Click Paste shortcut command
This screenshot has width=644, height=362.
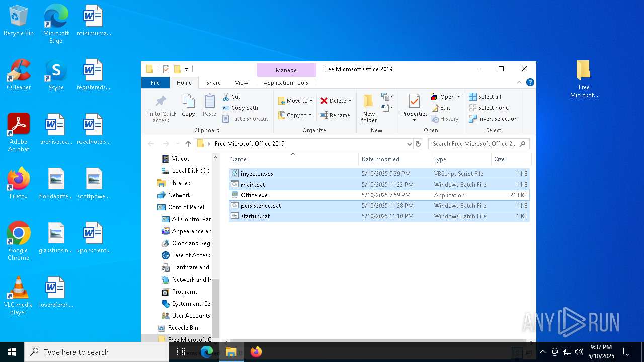245,119
